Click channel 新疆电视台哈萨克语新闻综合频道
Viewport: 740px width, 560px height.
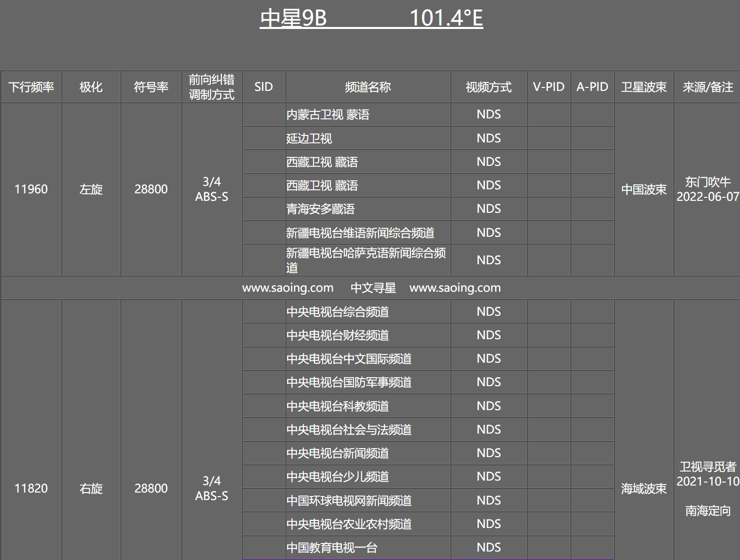click(366, 260)
